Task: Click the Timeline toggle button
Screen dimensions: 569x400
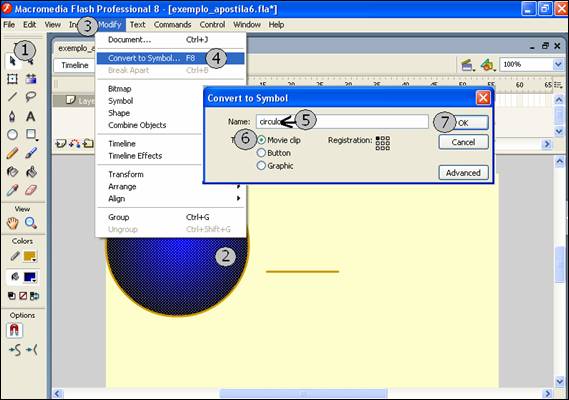Action: pos(75,65)
